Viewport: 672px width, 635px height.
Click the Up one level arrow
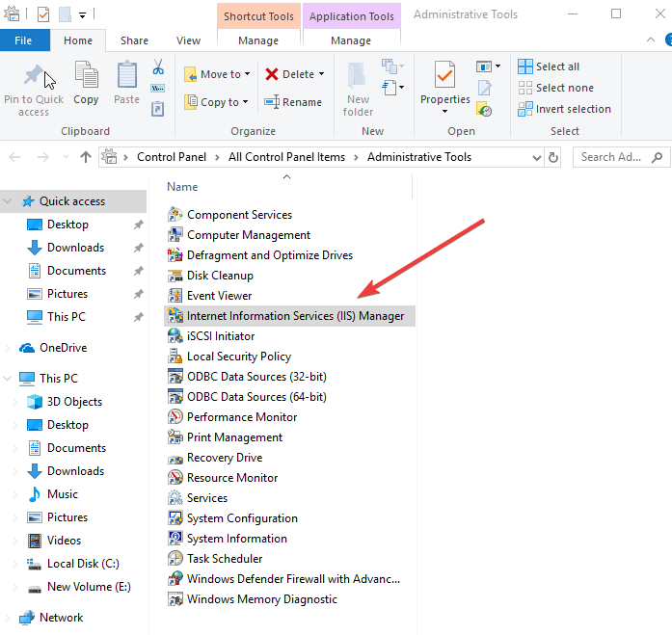click(86, 157)
